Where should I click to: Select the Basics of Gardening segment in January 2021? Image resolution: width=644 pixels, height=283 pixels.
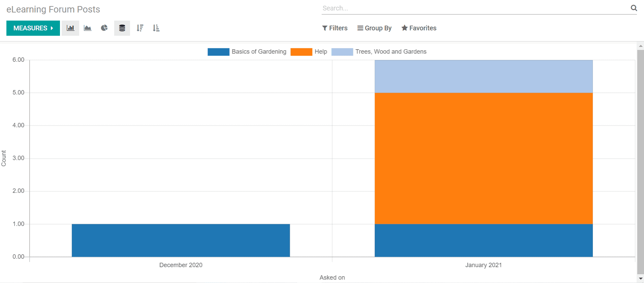484,240
